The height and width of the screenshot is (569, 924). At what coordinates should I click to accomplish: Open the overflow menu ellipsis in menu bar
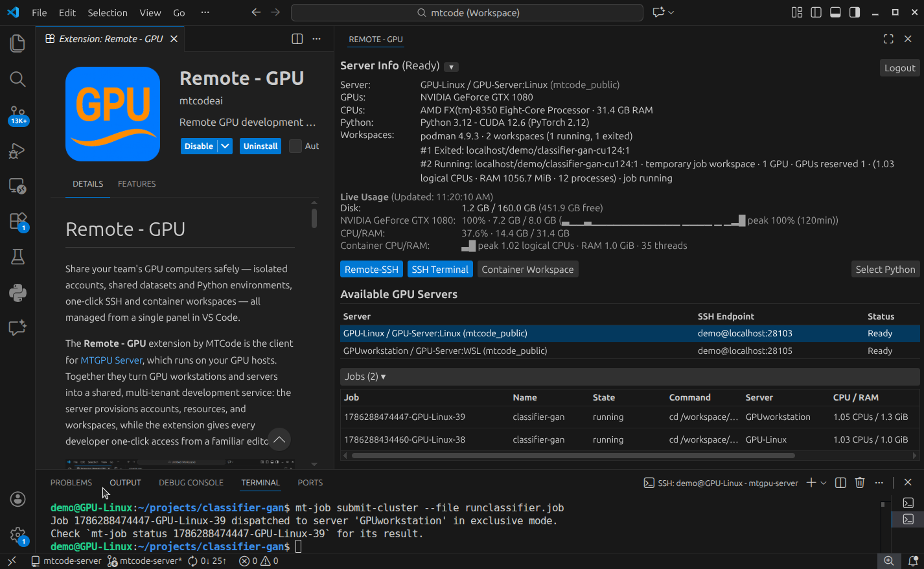pos(205,12)
